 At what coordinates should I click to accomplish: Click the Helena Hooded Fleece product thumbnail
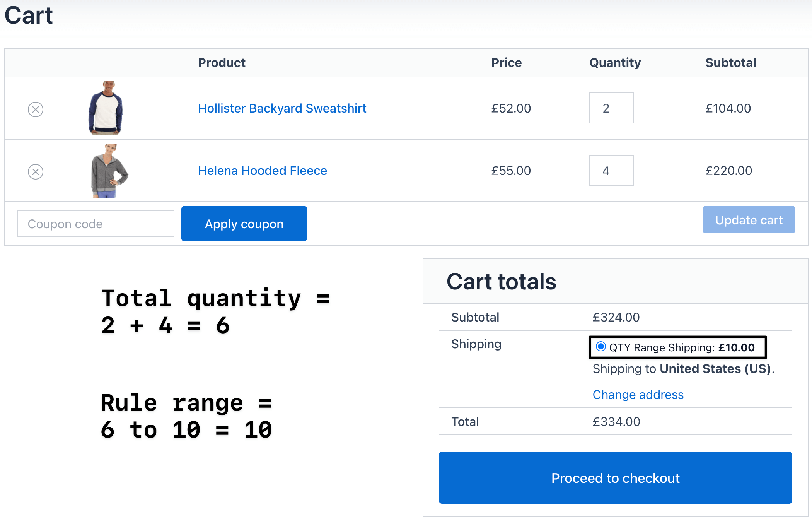109,171
